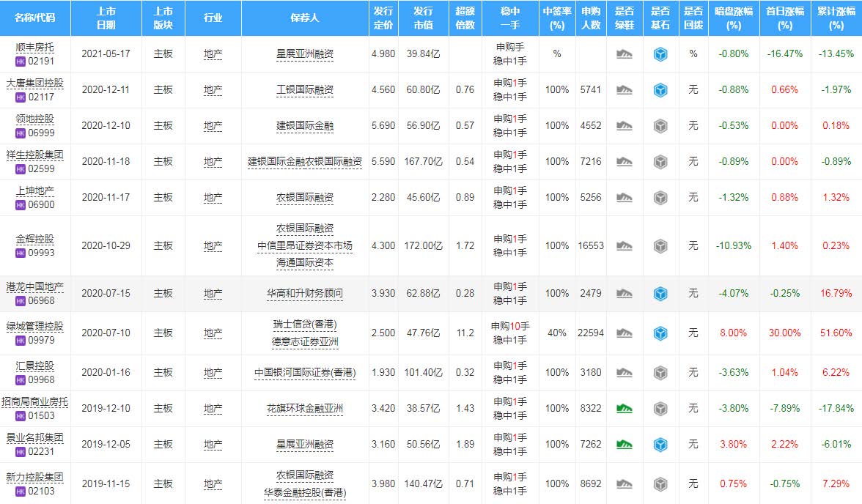Click the blue cornerstone cube in 港龙中国地产 row
Viewport: 862px width, 504px height.
(660, 294)
